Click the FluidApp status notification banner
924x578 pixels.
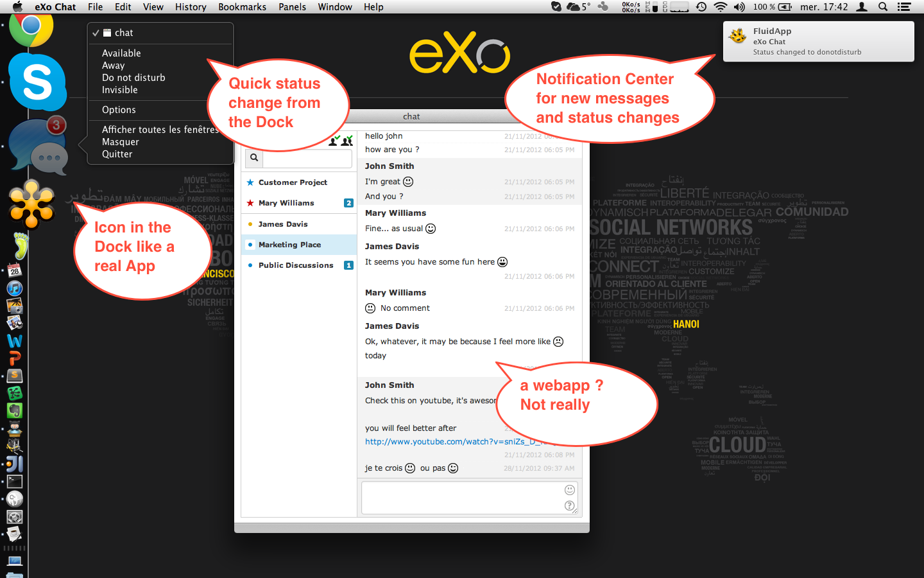(x=819, y=42)
